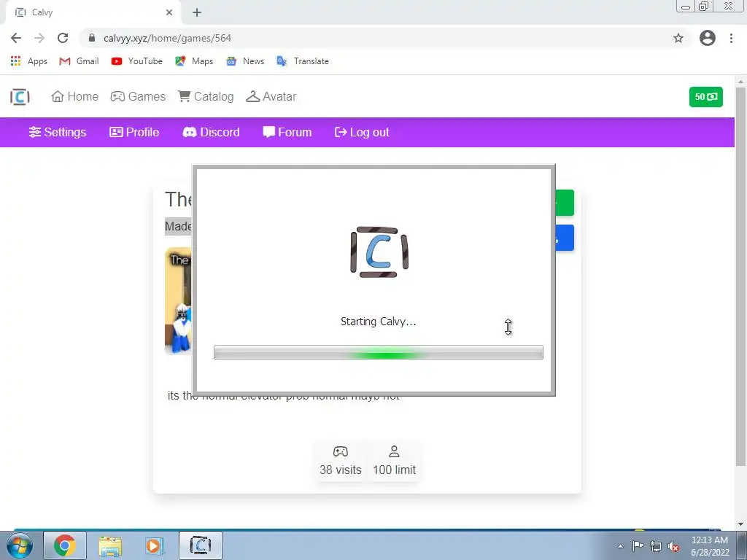Image resolution: width=747 pixels, height=560 pixels.
Task: Open the Windows Start button
Action: pyautogui.click(x=20, y=545)
